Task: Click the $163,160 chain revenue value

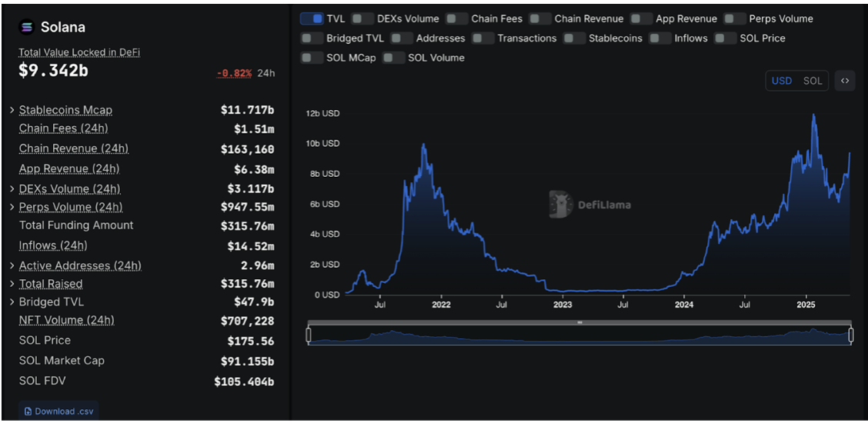Action: pyautogui.click(x=248, y=149)
